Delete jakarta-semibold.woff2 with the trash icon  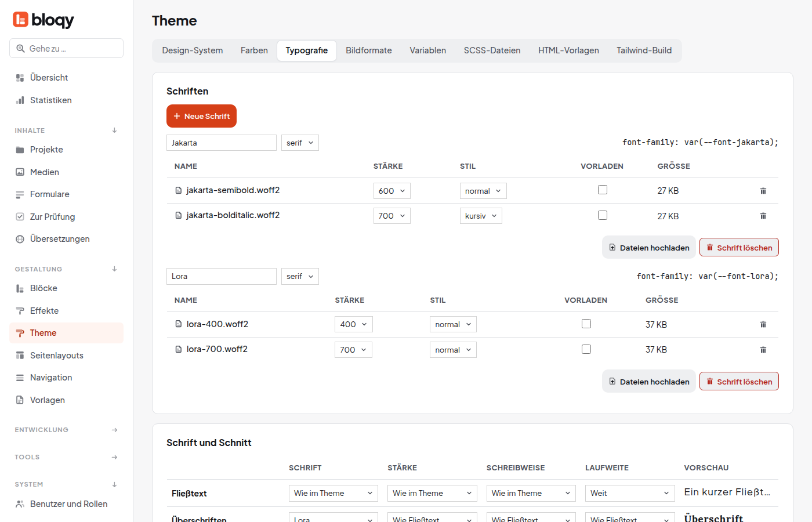763,191
